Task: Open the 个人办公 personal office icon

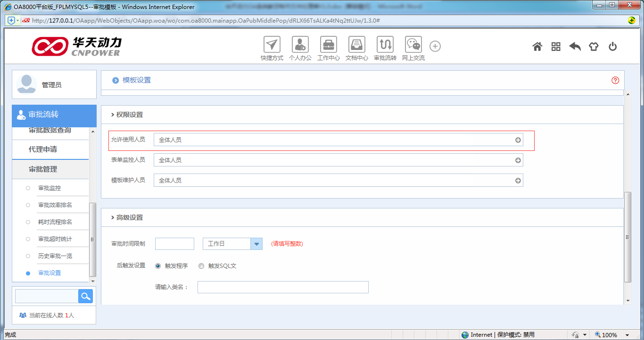Action: pyautogui.click(x=300, y=45)
